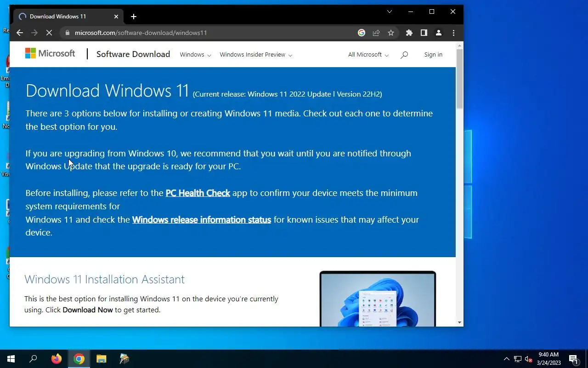Open File Explorer from the taskbar

pyautogui.click(x=101, y=359)
